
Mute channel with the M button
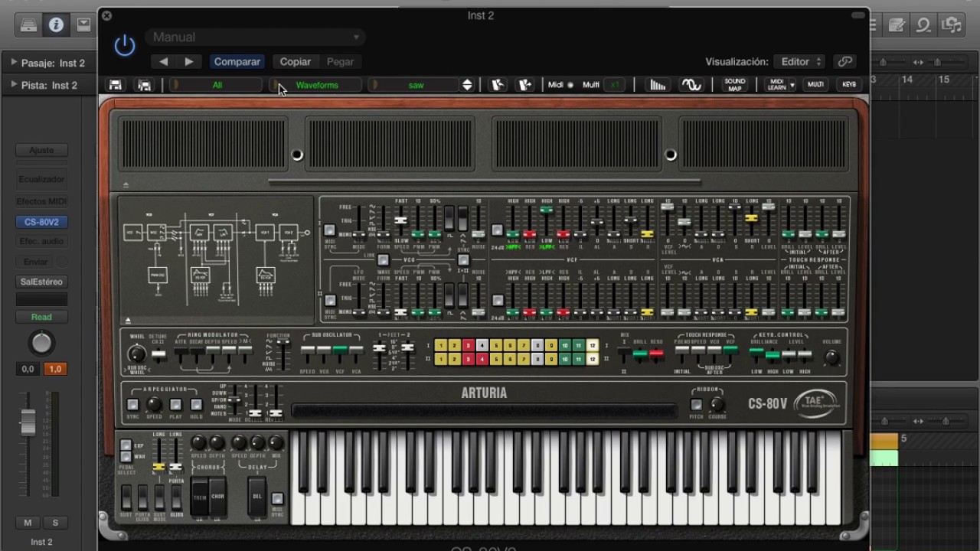[28, 523]
